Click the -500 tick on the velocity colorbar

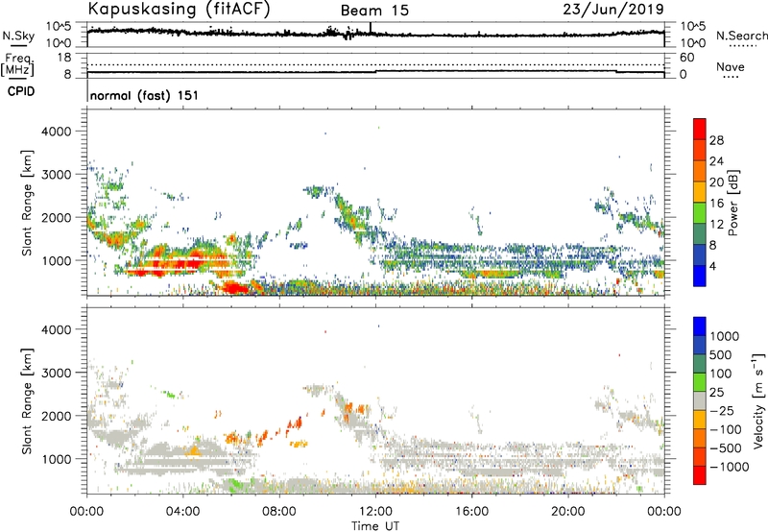pos(726,448)
